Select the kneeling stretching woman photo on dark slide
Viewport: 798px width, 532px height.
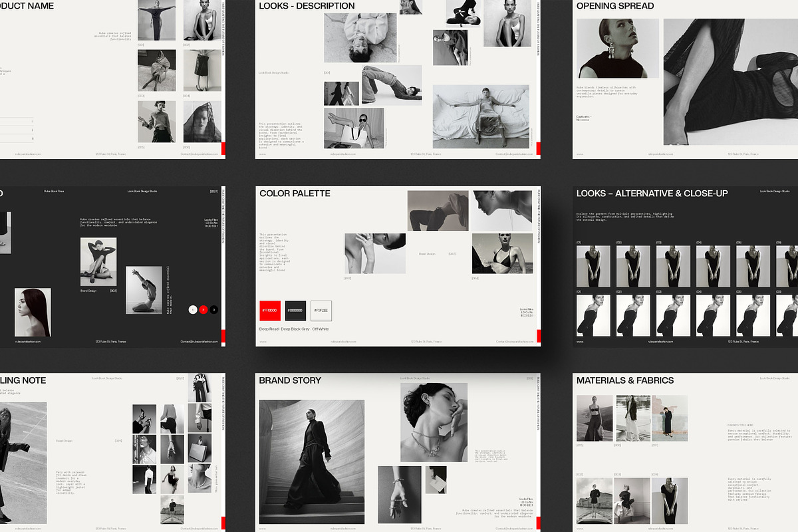click(x=144, y=290)
